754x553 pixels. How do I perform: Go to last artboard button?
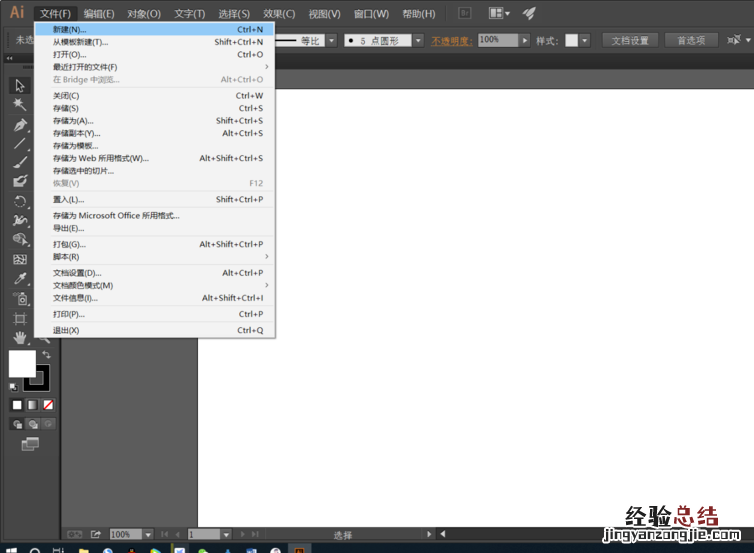click(255, 534)
